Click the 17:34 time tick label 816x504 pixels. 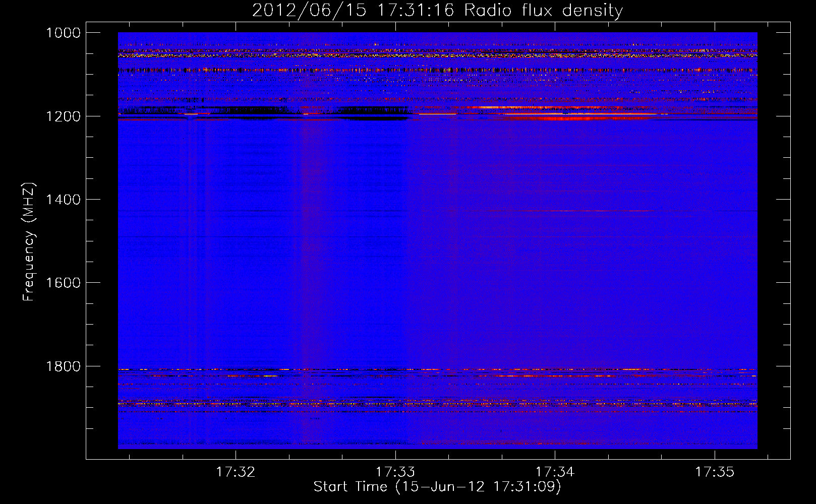click(x=555, y=472)
